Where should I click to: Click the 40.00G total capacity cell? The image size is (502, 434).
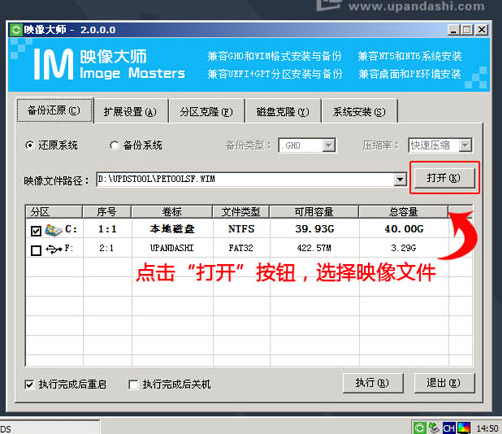[x=404, y=229]
